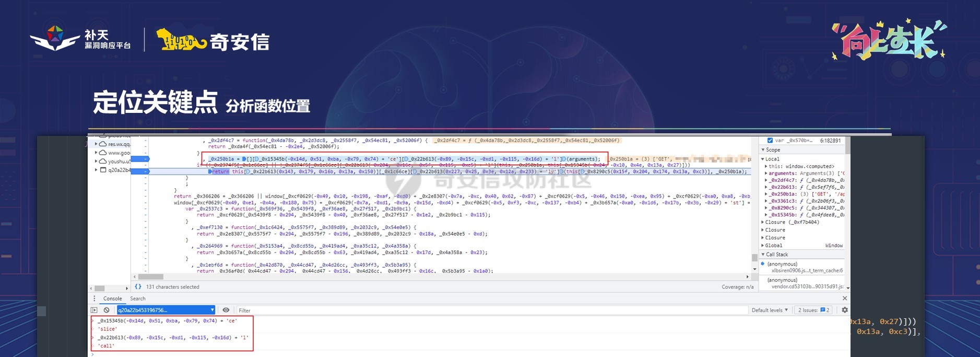980x357 pixels.
Task: Click the xlbsiren0906.js source link
Action: [807, 271]
